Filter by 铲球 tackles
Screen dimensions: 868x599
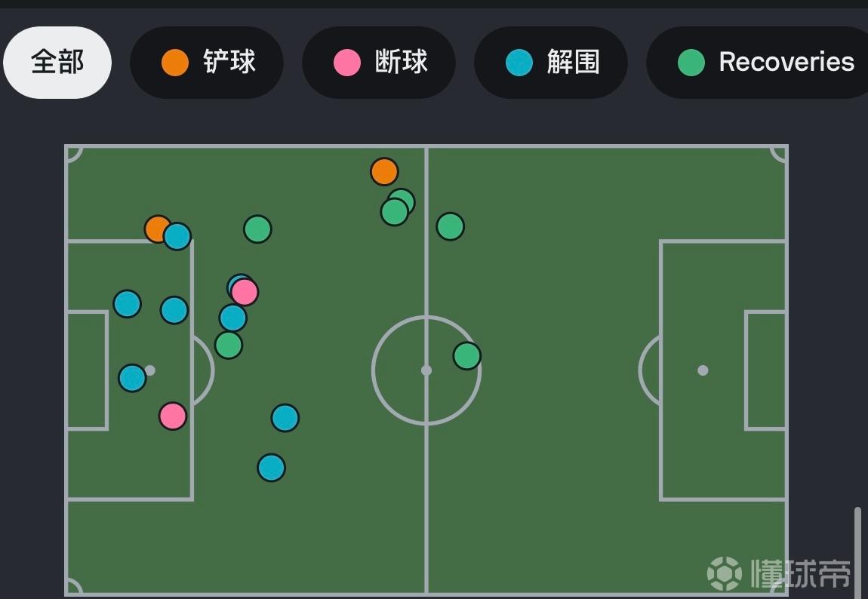pos(207,63)
